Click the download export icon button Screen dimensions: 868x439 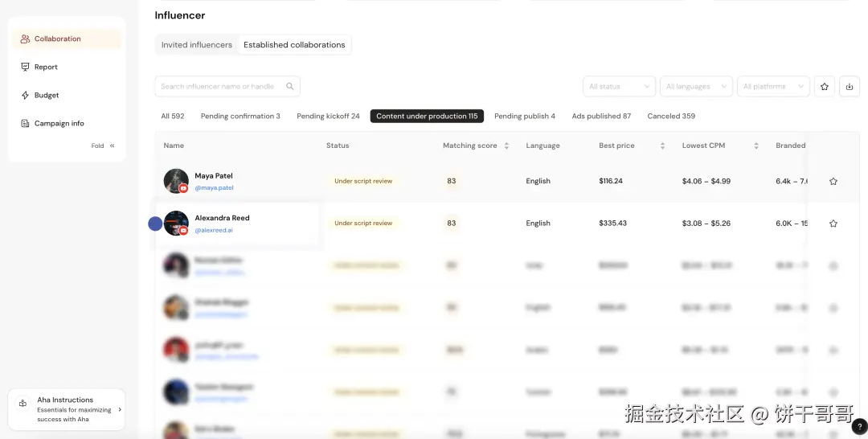(850, 86)
